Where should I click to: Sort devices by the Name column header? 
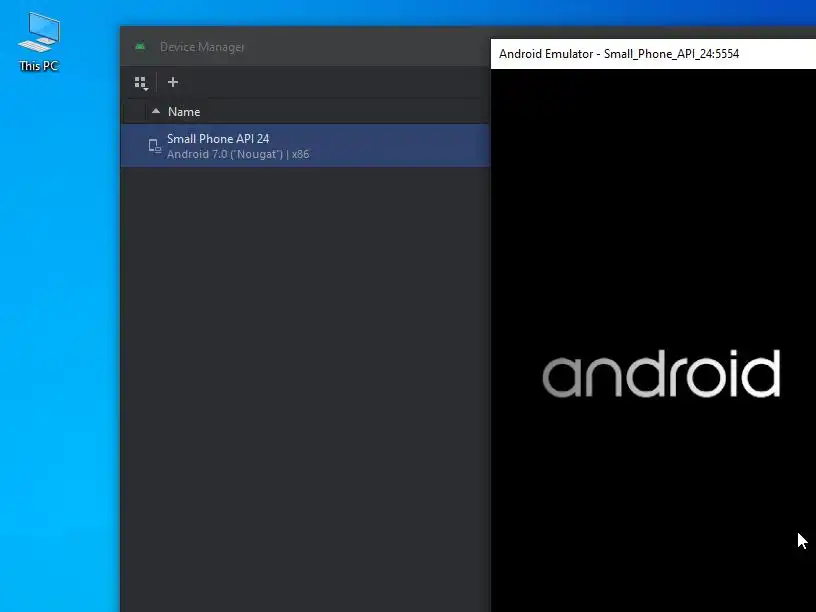184,112
